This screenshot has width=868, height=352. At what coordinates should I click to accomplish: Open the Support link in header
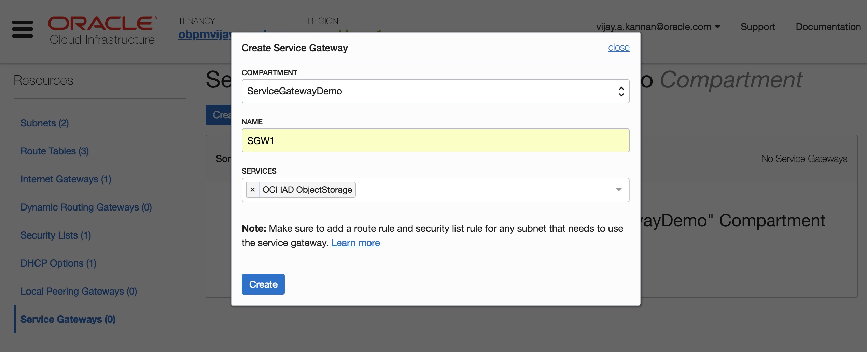757,27
